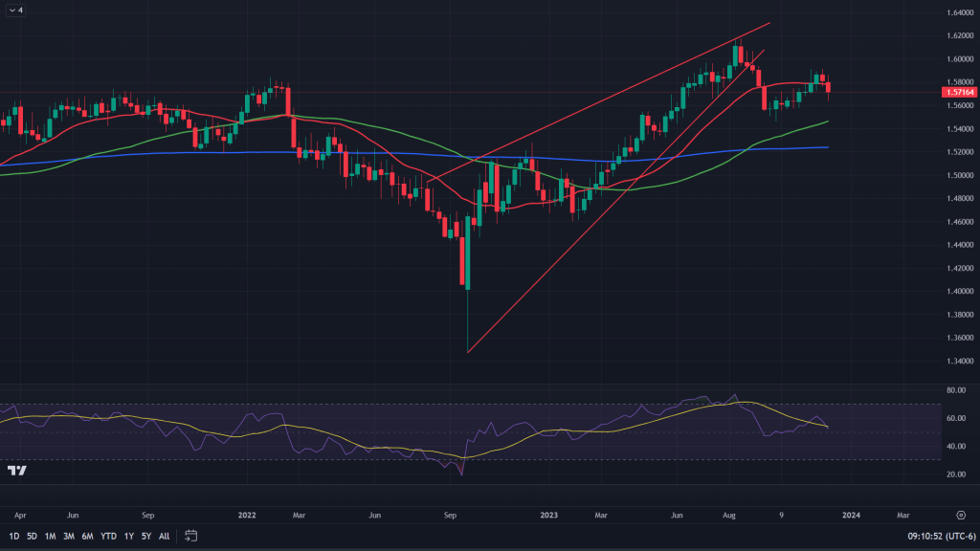The height and width of the screenshot is (551, 980).
Task: Click the 1.40000 level on price scale
Action: click(x=957, y=292)
